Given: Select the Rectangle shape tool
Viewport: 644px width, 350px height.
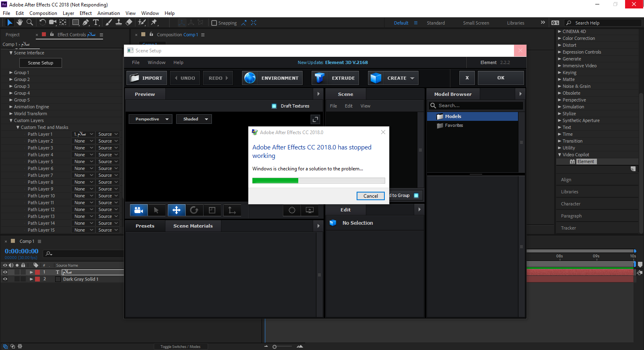Looking at the screenshot, I should pos(76,23).
